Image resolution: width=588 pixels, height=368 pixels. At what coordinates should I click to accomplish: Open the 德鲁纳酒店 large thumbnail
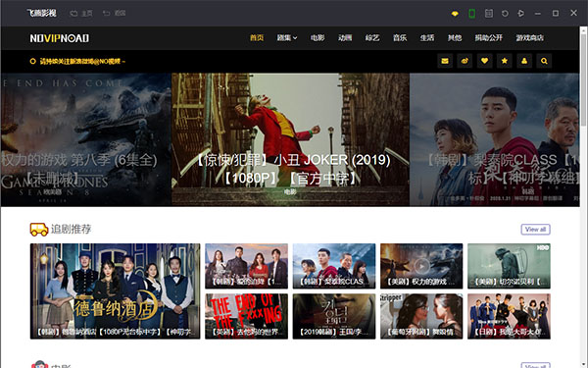tap(115, 291)
